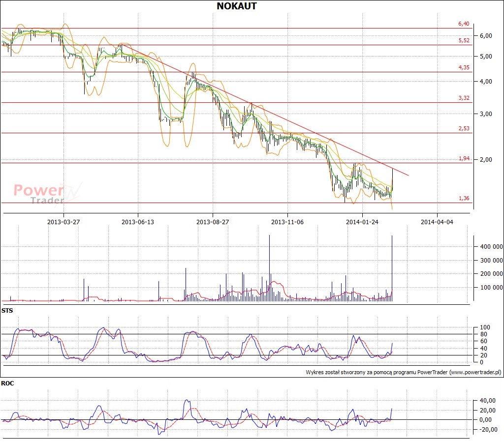Click the 5,00 price axis tick

(x=486, y=56)
